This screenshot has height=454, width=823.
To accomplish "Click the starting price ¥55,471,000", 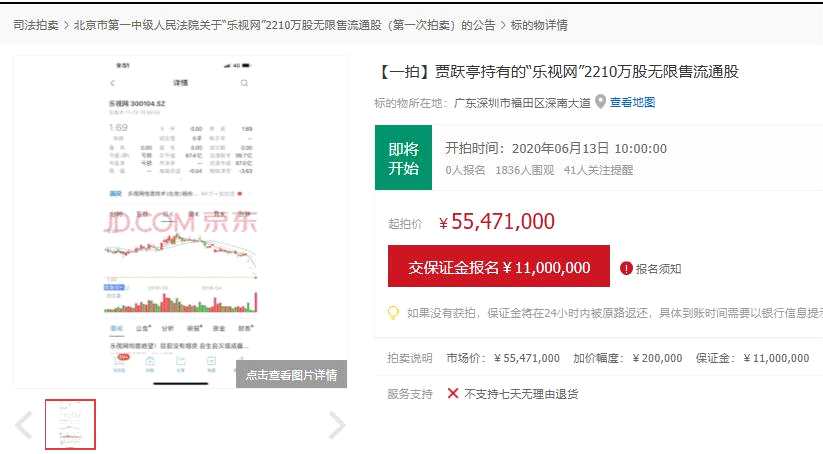I will [497, 221].
